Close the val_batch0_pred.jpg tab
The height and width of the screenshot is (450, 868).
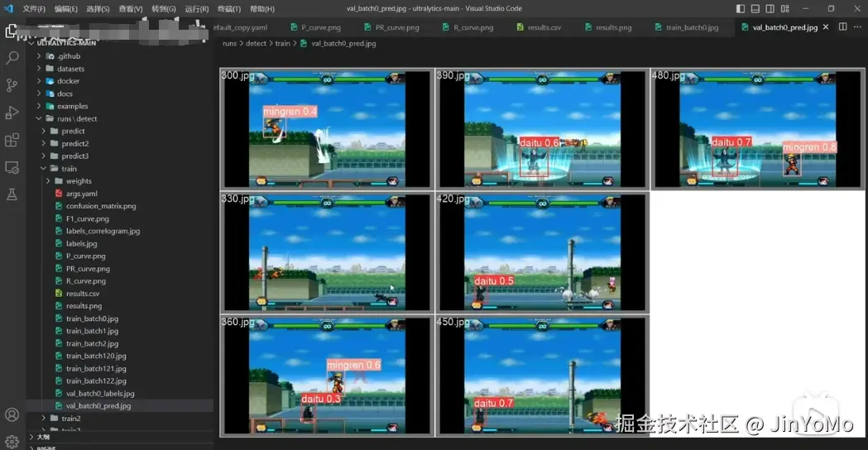[x=826, y=26]
